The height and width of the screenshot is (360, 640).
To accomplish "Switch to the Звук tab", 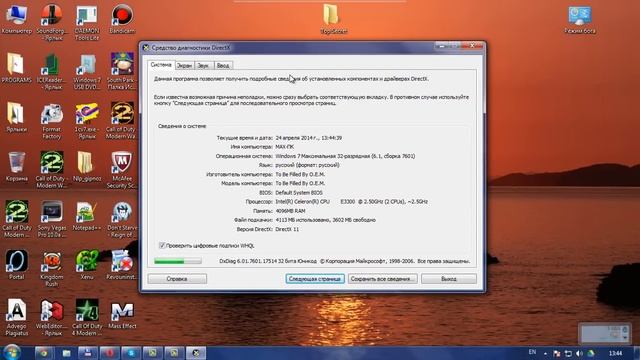I will pos(203,65).
